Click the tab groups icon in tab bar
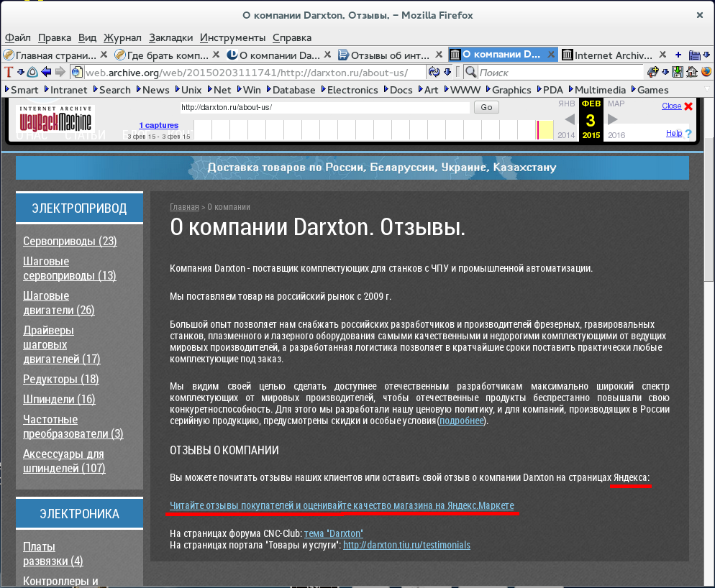715x588 pixels. [x=694, y=55]
